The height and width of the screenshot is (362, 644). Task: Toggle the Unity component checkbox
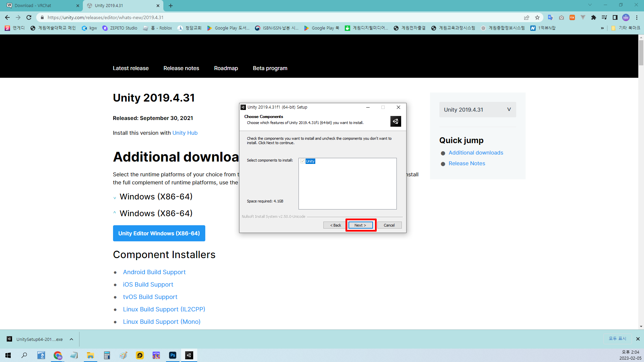point(303,161)
